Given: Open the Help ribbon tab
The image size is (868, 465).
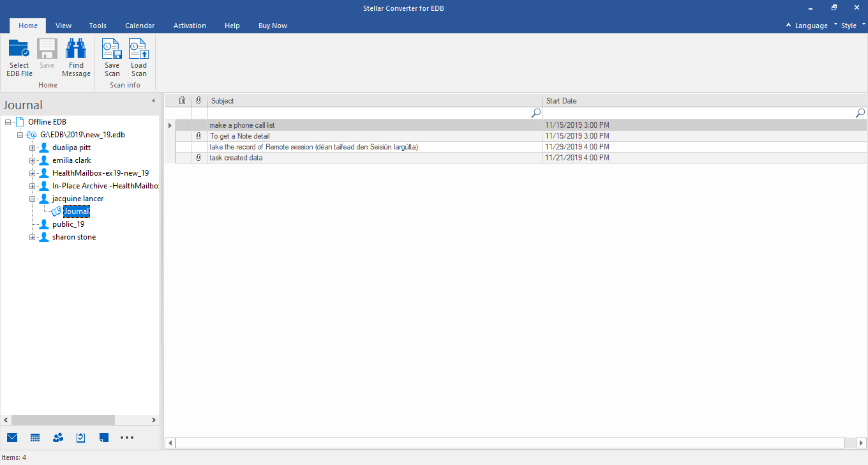Looking at the screenshot, I should click(x=232, y=26).
